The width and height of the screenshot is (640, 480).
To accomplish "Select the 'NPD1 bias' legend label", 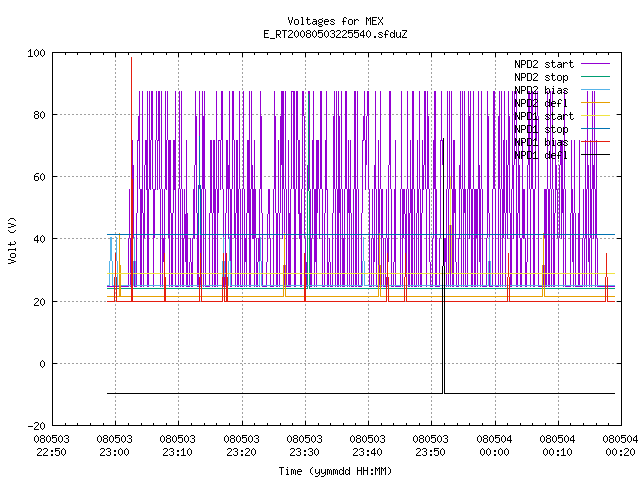I will click(x=541, y=142).
